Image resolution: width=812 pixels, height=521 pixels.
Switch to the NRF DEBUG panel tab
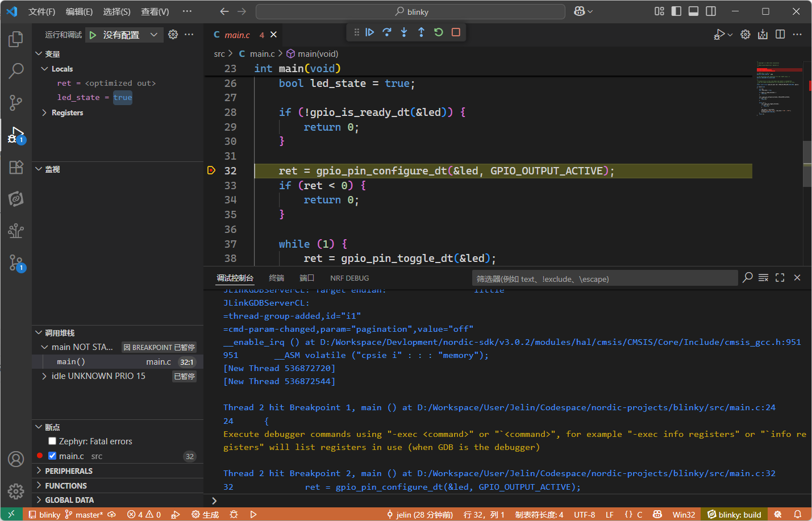tap(349, 278)
